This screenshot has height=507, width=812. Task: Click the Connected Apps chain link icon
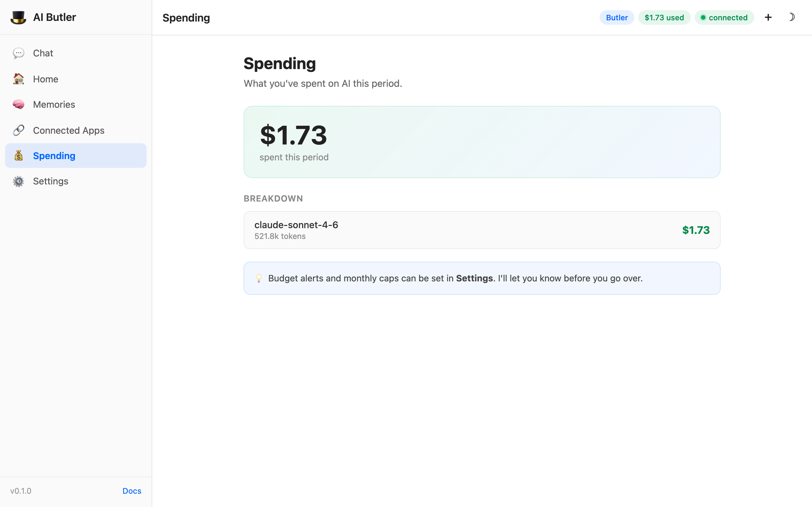click(18, 130)
